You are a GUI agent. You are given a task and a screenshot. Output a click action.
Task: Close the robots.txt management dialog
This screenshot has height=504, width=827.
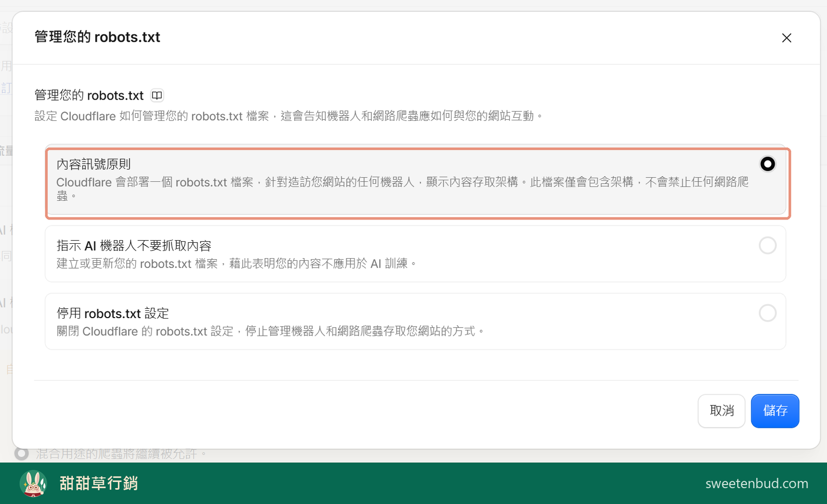pyautogui.click(x=786, y=38)
